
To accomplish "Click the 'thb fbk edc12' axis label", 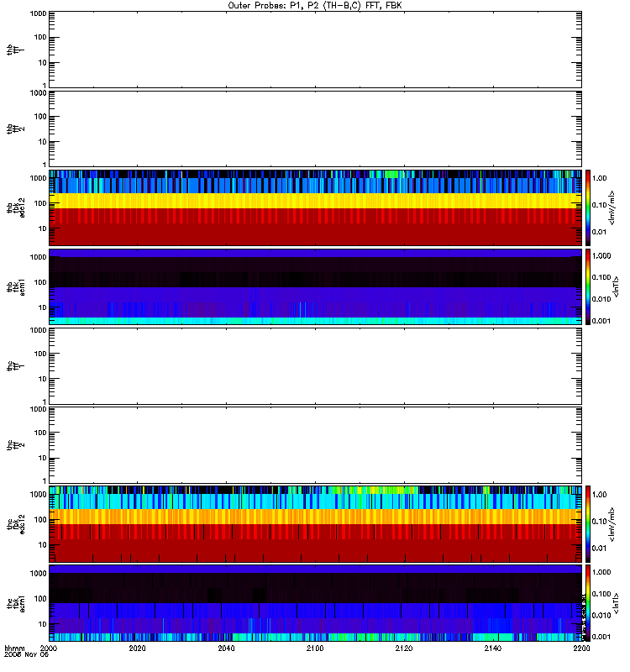I will (x=15, y=207).
